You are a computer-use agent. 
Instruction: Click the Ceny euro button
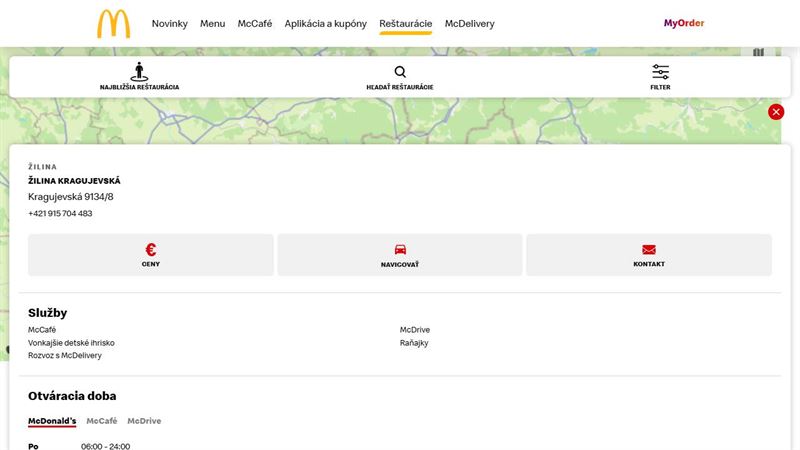pyautogui.click(x=151, y=255)
